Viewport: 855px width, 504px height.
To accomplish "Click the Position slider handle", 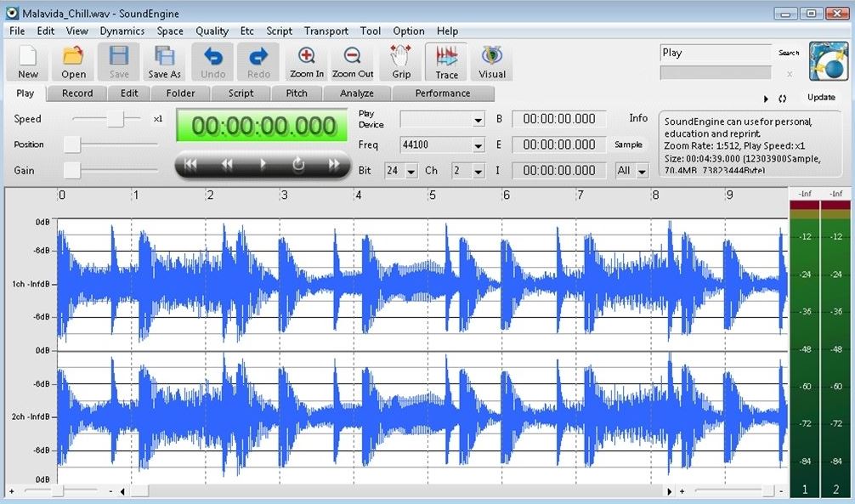I will (x=72, y=144).
